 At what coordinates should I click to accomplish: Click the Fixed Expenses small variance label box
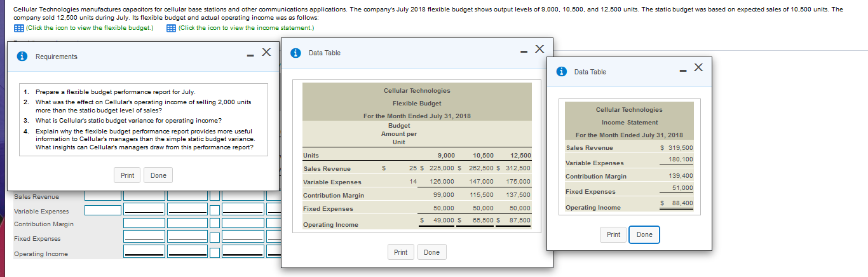coord(215,239)
